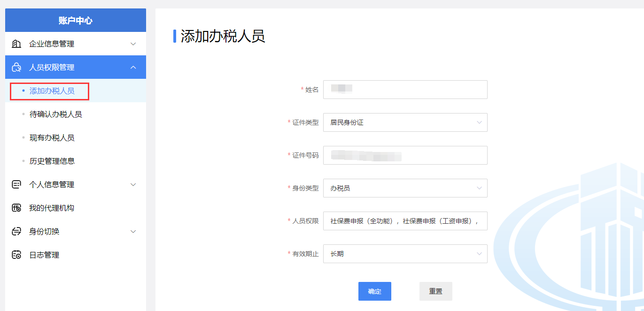644x311 pixels.
Task: Click the 日志管理 calendar icon
Action: pyautogui.click(x=16, y=255)
